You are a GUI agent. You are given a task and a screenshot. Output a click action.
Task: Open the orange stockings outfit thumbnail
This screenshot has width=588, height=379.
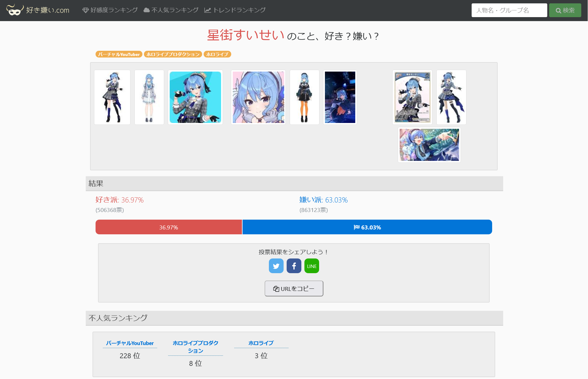304,97
